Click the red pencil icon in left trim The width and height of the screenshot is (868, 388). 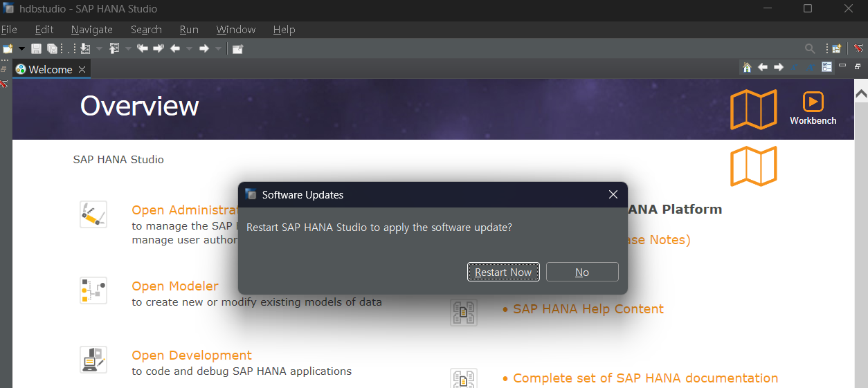(4, 83)
